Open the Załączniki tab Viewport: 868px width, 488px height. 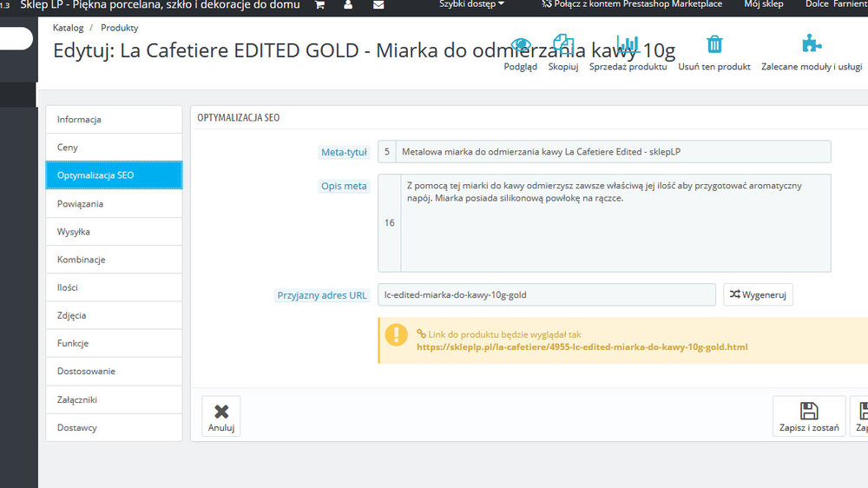pos(114,399)
